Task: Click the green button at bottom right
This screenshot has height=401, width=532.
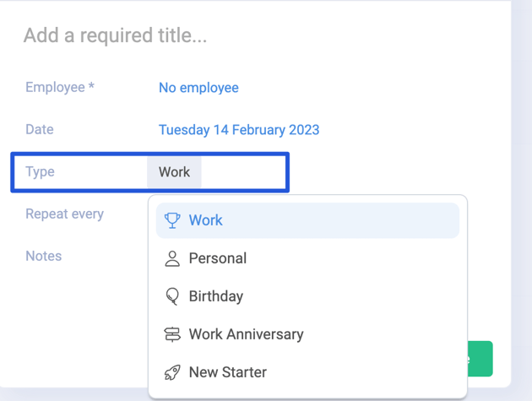Action: 480,359
